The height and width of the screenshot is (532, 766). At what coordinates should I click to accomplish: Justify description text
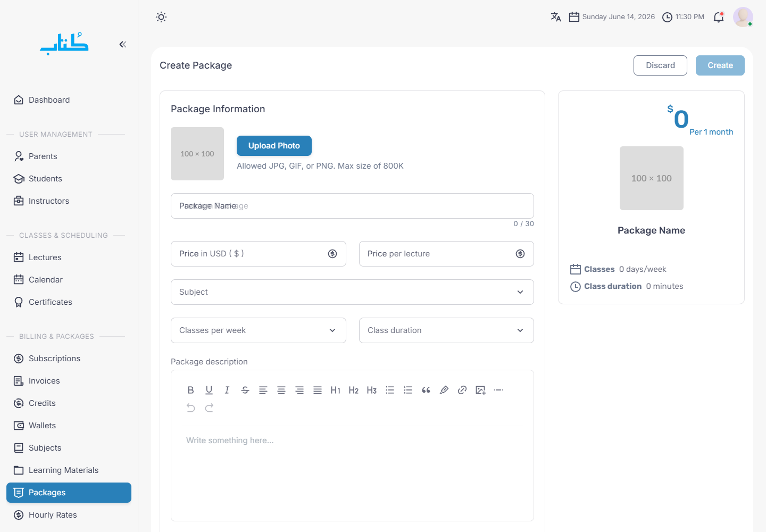point(318,390)
